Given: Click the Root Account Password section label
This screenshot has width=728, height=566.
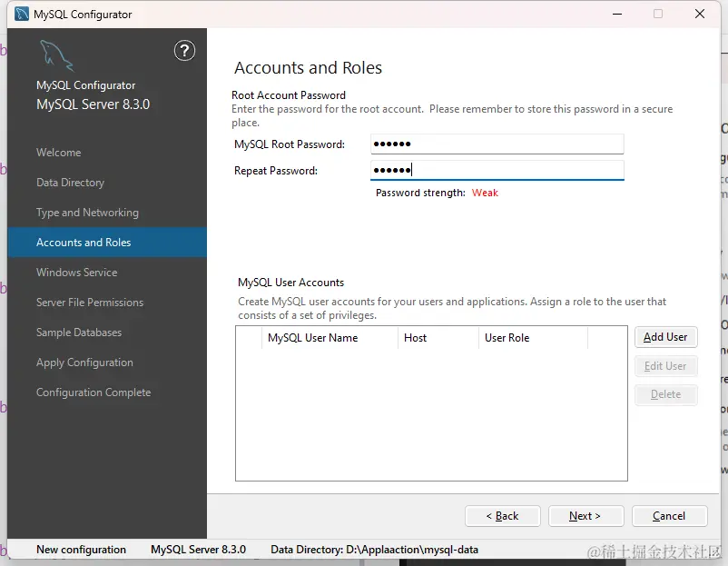Looking at the screenshot, I should click(x=289, y=95).
